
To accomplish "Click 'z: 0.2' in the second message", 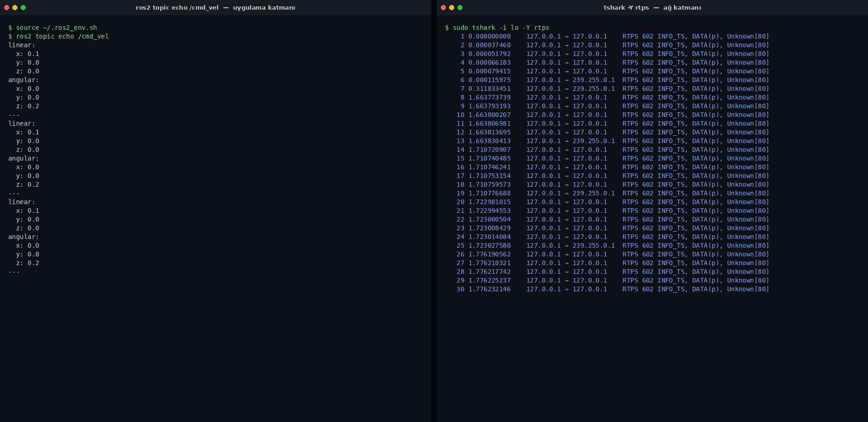I will [28, 184].
